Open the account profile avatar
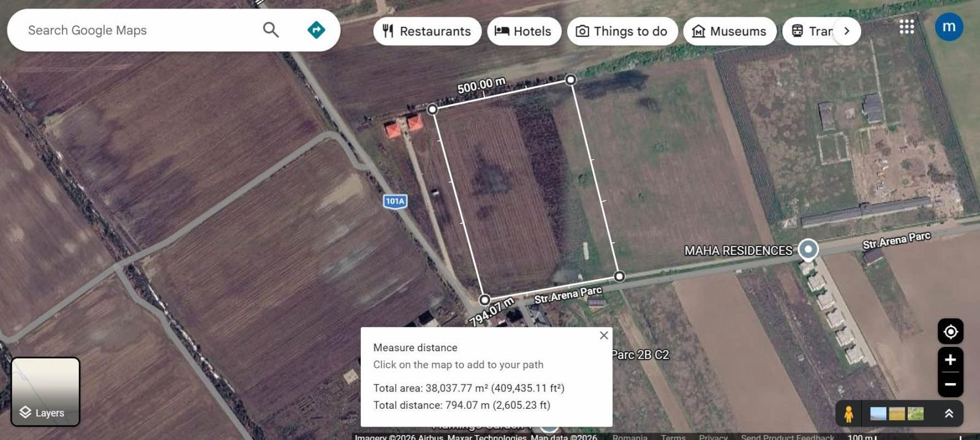Screen dimensions: 980x440 [949, 26]
